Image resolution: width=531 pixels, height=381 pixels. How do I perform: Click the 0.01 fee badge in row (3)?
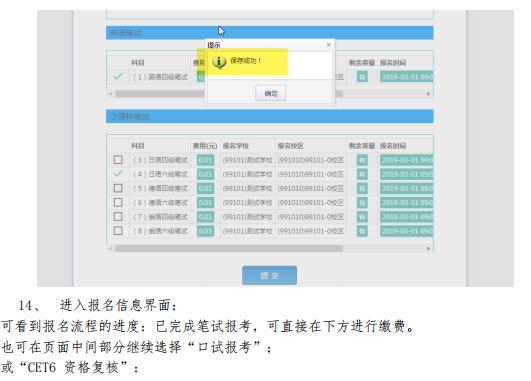point(205,160)
